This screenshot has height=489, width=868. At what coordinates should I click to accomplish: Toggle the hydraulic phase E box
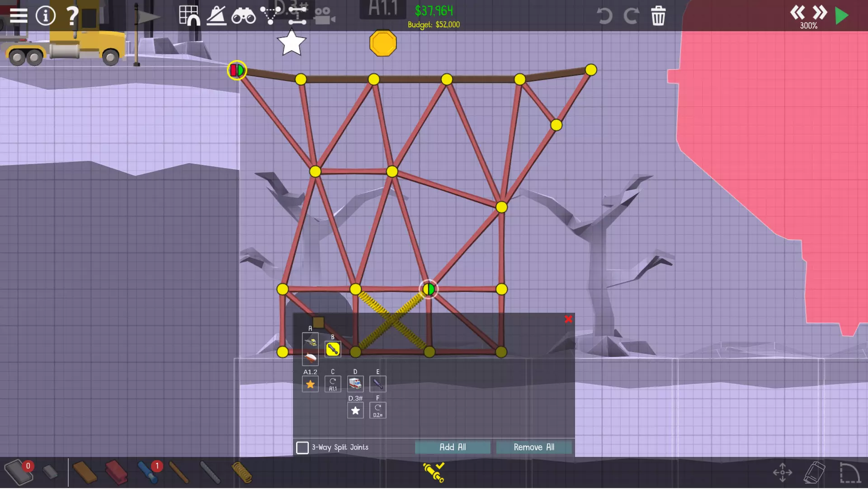pos(377,384)
